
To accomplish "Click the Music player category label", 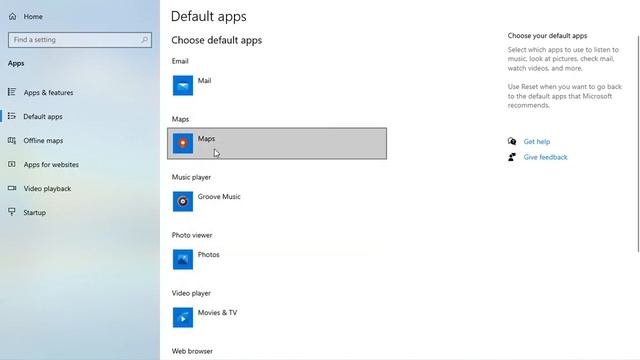I will click(x=191, y=177).
